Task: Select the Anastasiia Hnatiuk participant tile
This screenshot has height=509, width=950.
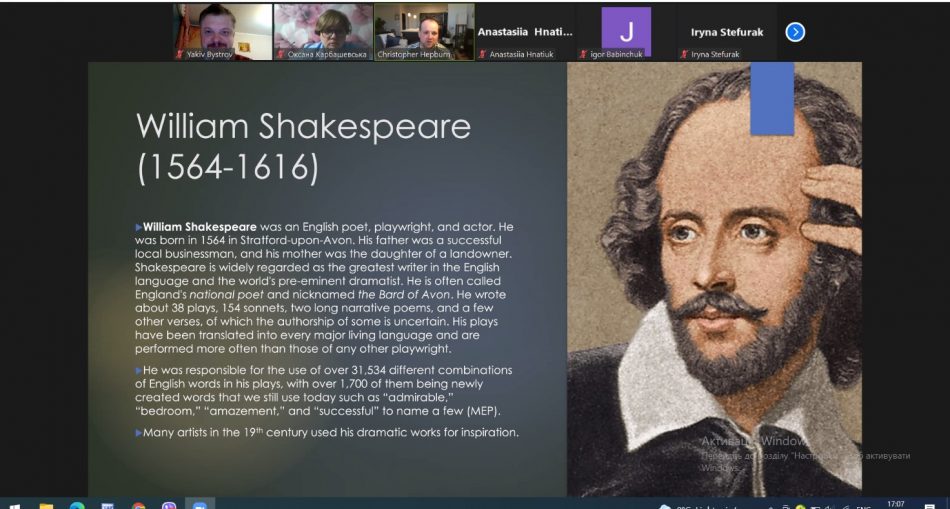Action: [x=525, y=32]
